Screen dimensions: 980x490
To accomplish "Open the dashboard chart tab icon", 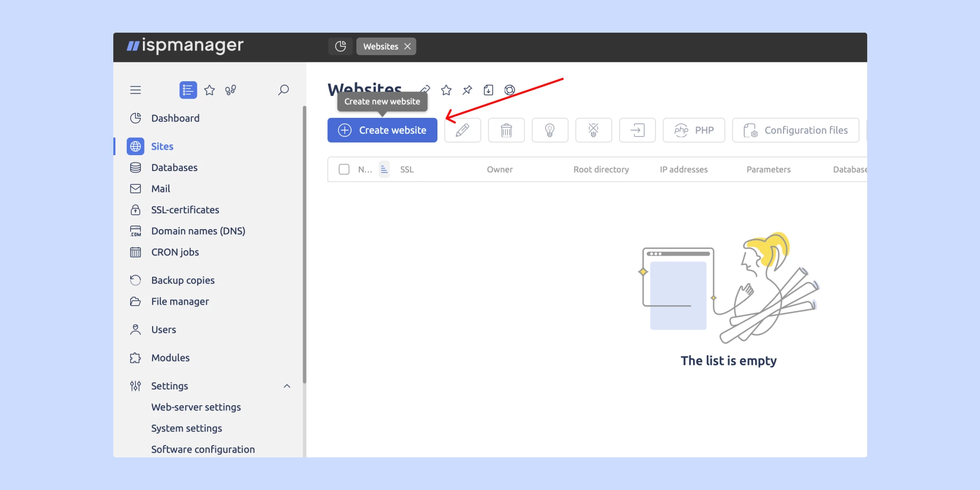I will (340, 46).
